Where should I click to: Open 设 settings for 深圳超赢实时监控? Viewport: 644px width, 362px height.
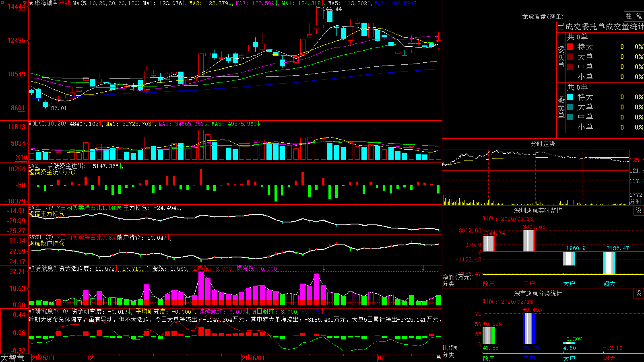(x=639, y=210)
